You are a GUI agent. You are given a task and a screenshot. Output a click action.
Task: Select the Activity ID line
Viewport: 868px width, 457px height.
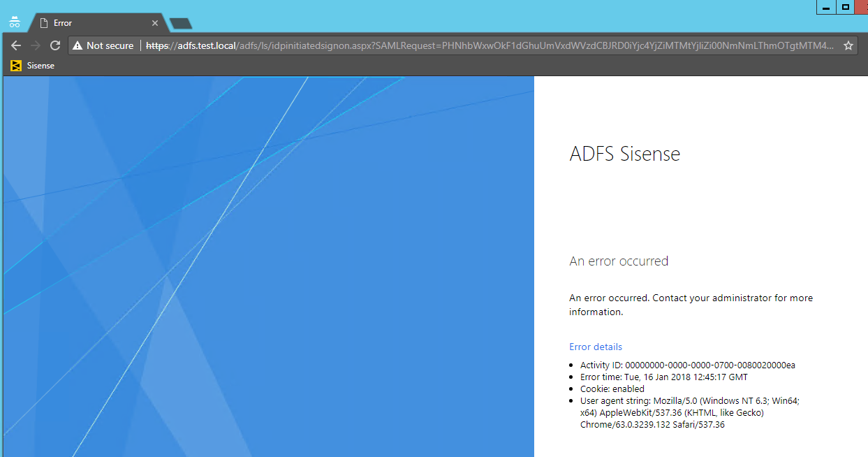(688, 365)
